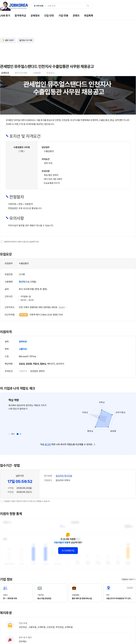Image resolution: width=136 pixels, height=644 pixels.
Task: Click the 산업(업종) briefcase icon
Action: click(74, 588)
